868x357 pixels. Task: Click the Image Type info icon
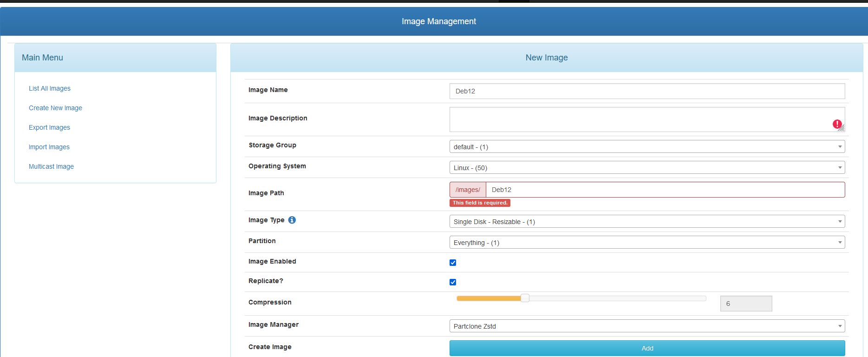pyautogui.click(x=292, y=220)
